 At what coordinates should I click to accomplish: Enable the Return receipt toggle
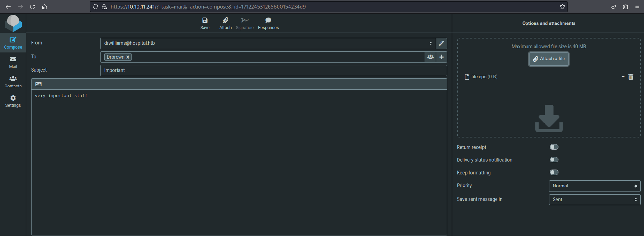coord(554,147)
